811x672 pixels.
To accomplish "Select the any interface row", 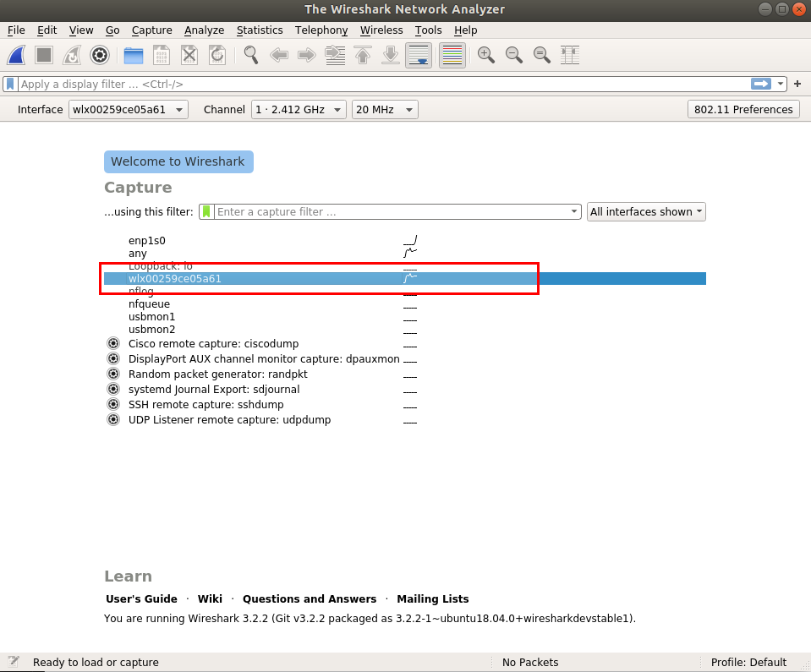I will tap(405, 254).
